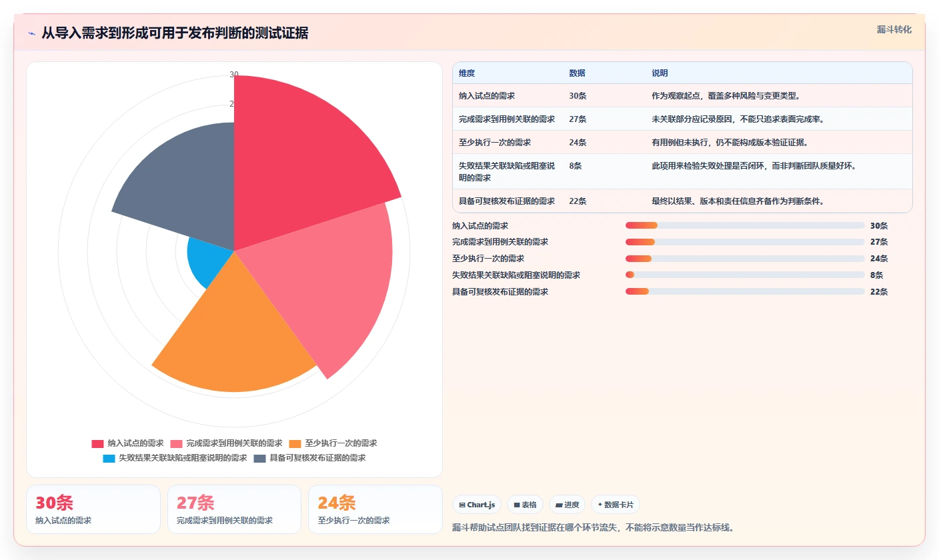Screen dimensions: 939x560
Task: Toggle legend swatch for 至少执行一次的需求
Action: [x=295, y=443]
